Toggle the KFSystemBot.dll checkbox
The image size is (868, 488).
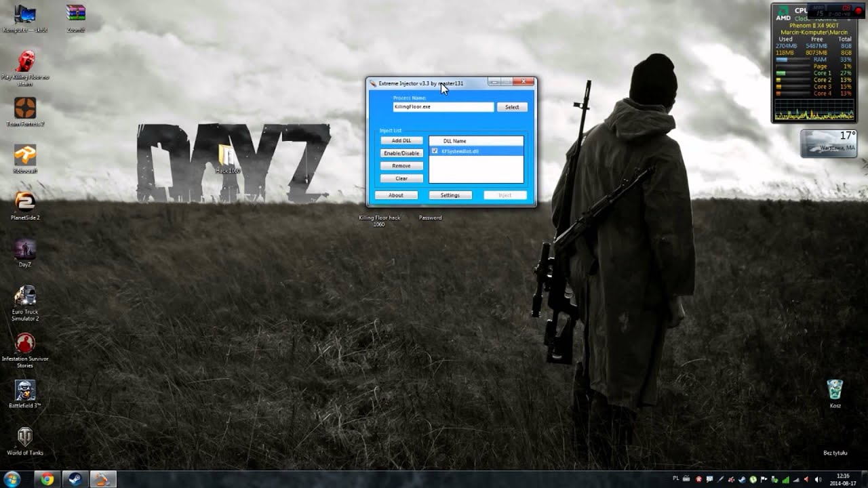(435, 151)
